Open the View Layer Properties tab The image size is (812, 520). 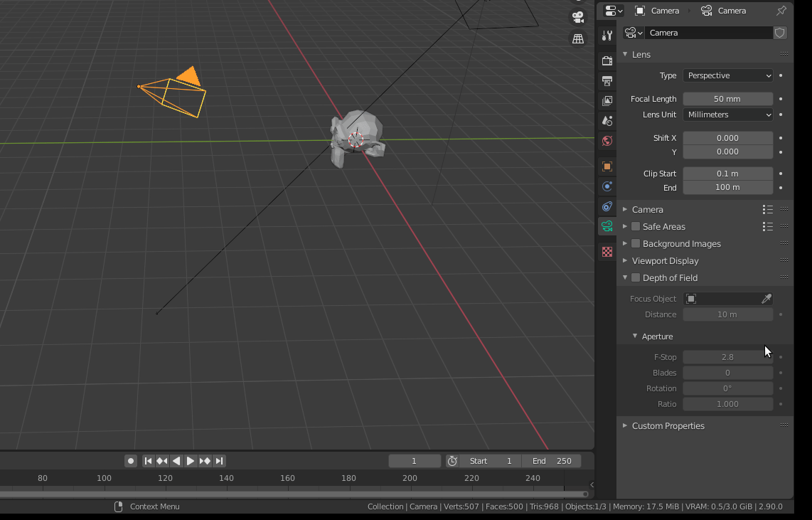607,100
